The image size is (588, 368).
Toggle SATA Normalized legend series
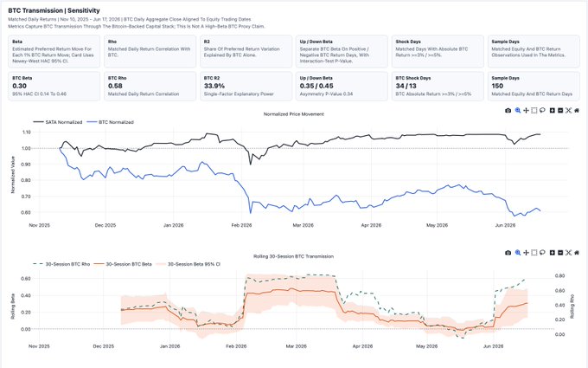coord(58,122)
